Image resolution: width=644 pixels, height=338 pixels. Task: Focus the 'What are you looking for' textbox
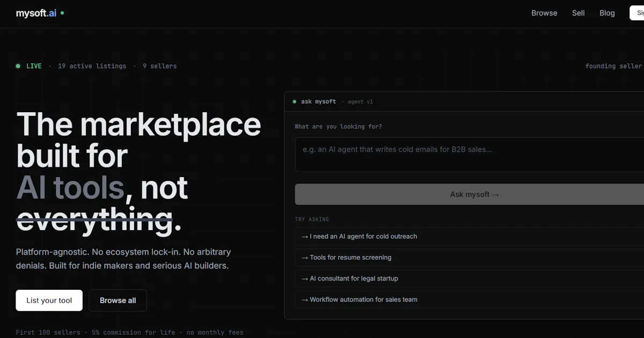click(x=470, y=155)
